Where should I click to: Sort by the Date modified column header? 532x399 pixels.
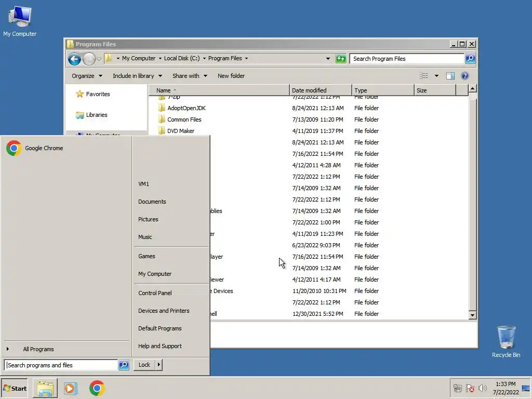pos(321,90)
